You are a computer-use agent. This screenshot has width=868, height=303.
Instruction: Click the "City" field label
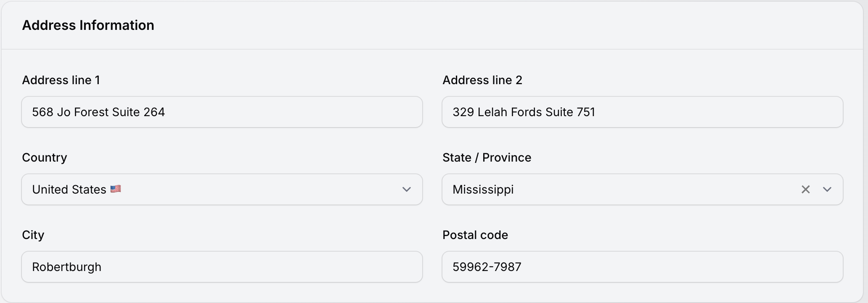[33, 235]
